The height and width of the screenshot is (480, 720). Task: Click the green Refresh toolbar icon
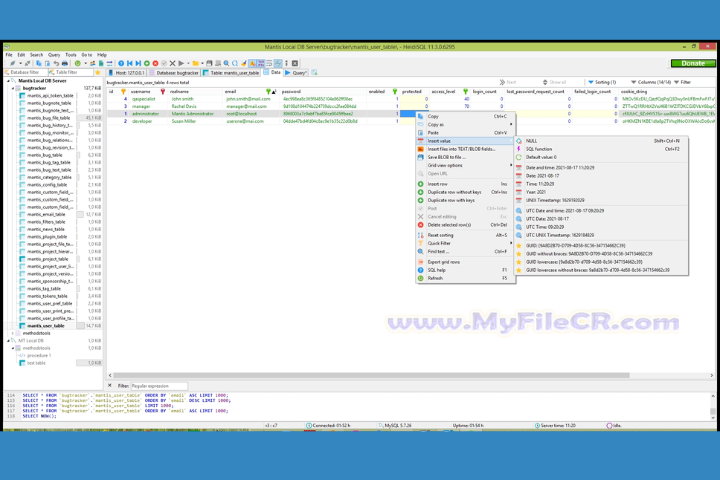(78, 63)
